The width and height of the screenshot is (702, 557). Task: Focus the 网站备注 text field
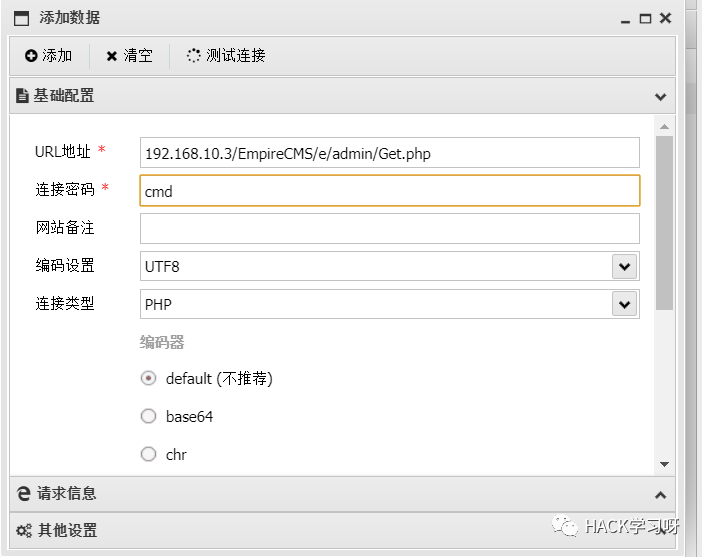(x=390, y=228)
